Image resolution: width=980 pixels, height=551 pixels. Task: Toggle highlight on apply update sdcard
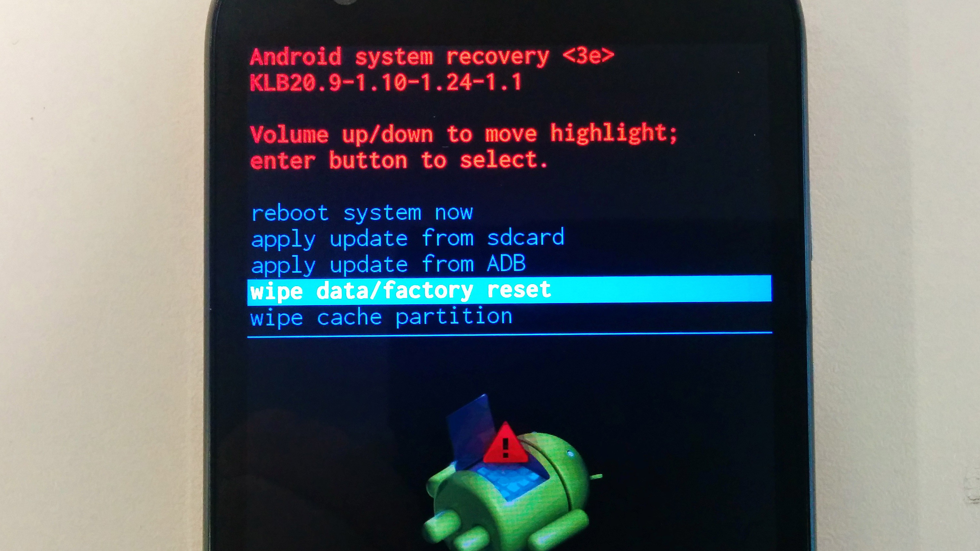412,237
